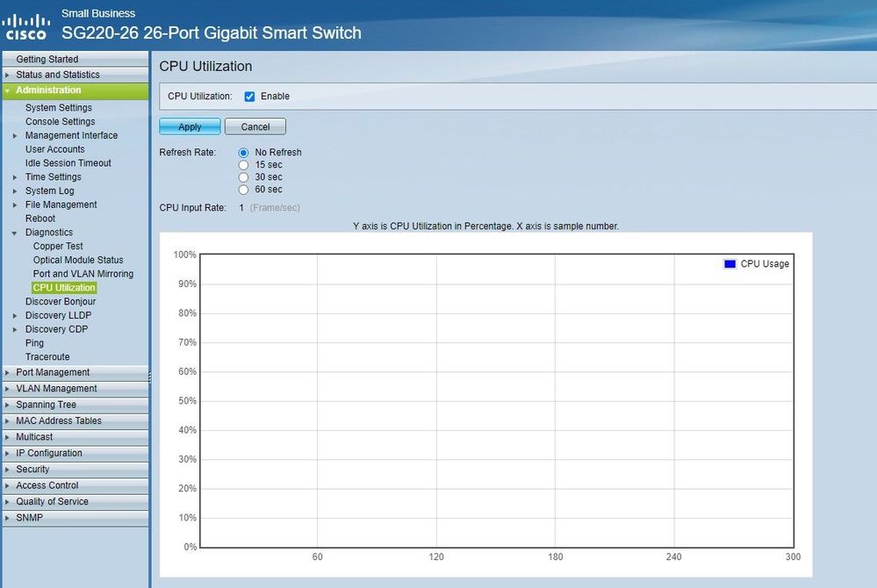Open Management Interface in the sidebar

(72, 136)
